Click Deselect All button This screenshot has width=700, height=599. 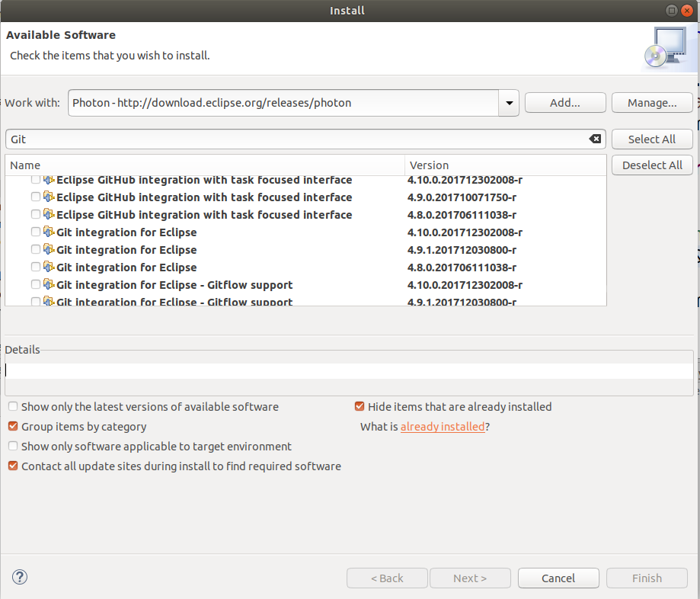(x=652, y=165)
